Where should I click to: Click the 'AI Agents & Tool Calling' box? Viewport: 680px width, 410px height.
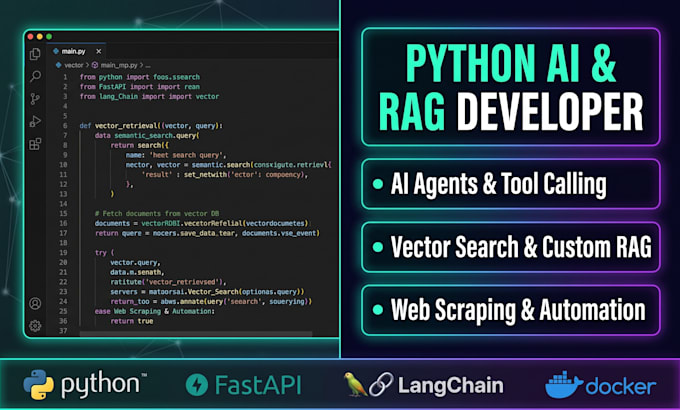pos(511,184)
